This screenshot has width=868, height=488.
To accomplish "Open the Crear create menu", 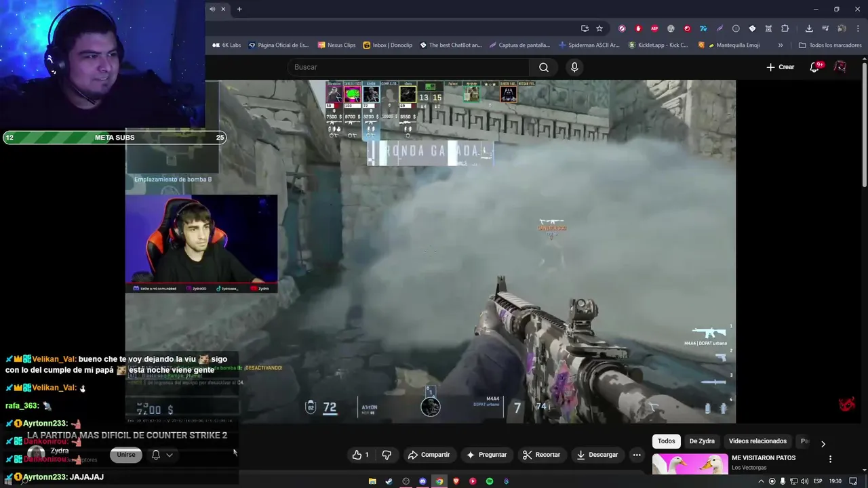I will [x=781, y=67].
